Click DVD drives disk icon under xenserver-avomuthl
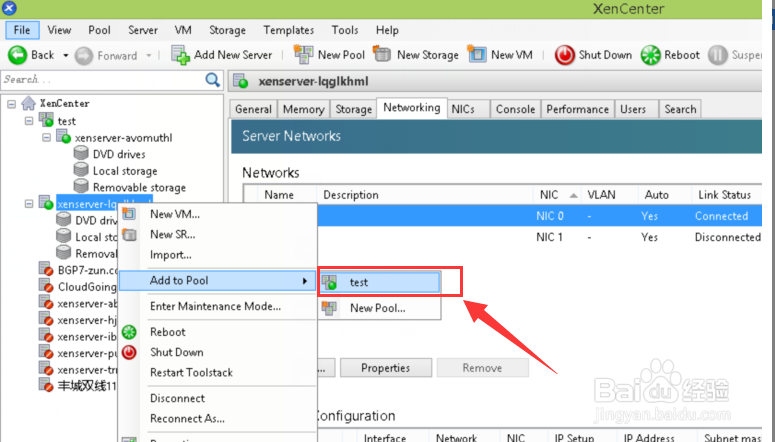 tap(81, 153)
